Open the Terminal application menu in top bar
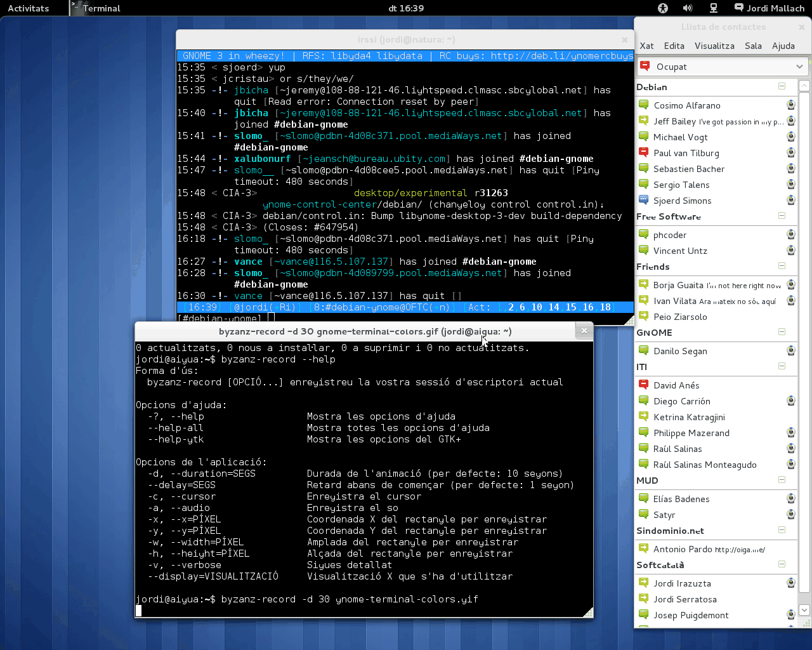Viewport: 812px width, 650px height. click(96, 8)
